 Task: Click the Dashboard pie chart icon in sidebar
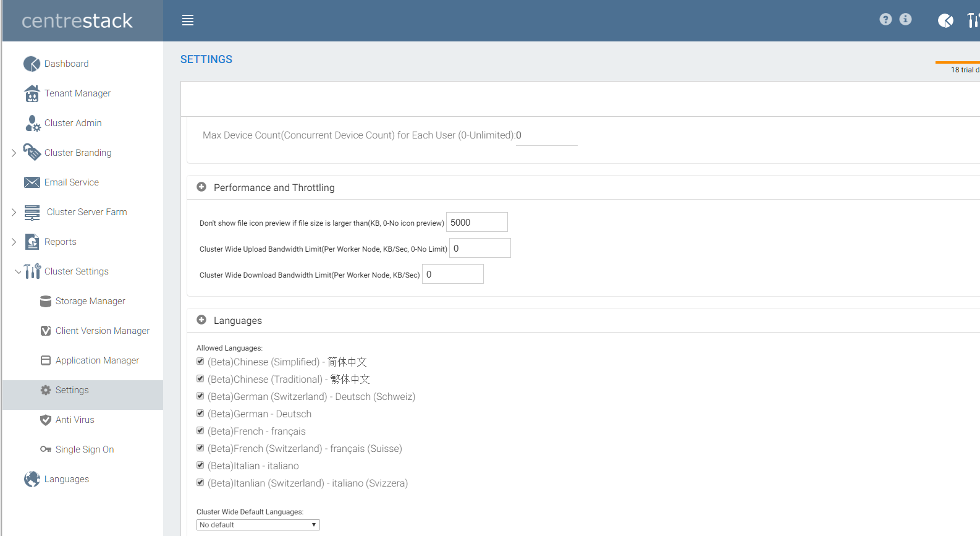[x=32, y=64]
